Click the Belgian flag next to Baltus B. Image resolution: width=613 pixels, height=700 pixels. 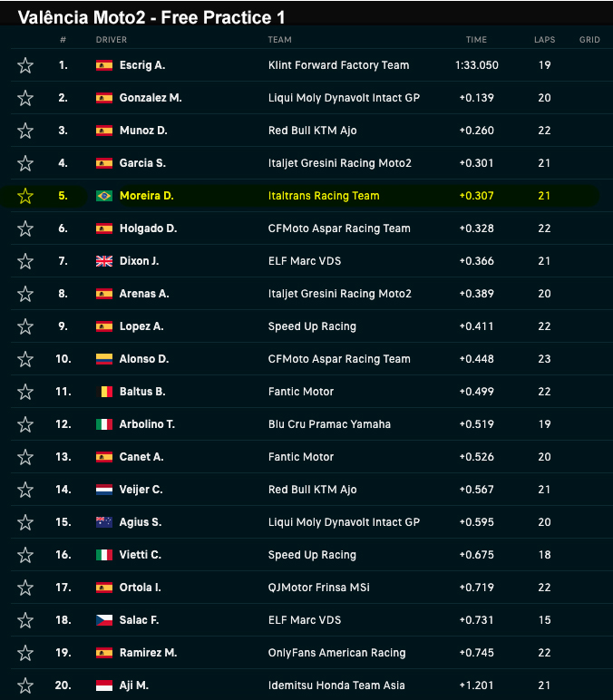point(104,392)
